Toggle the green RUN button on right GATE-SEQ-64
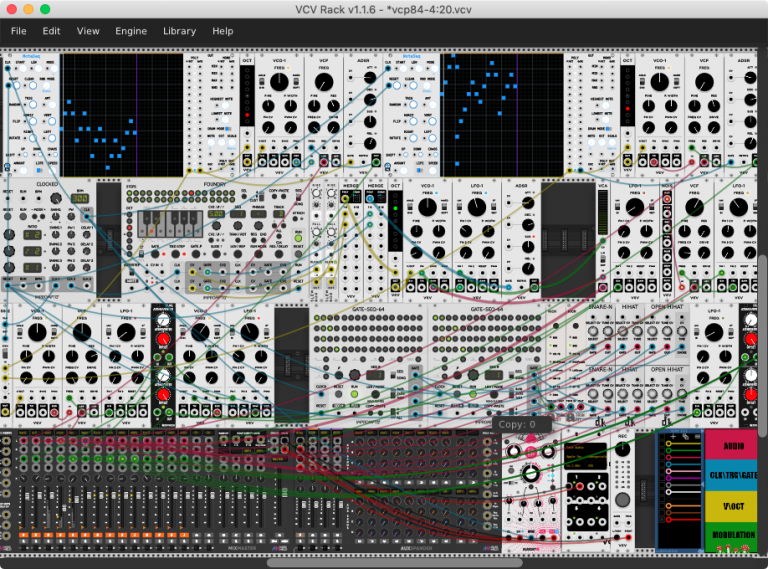This screenshot has height=569, width=768. pos(473,394)
